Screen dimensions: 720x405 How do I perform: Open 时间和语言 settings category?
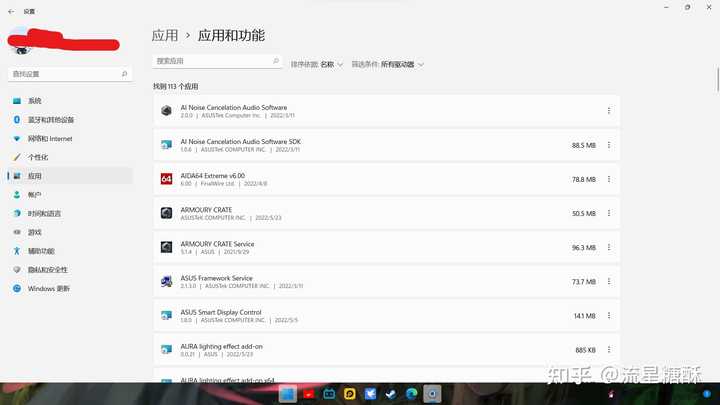[70, 214]
